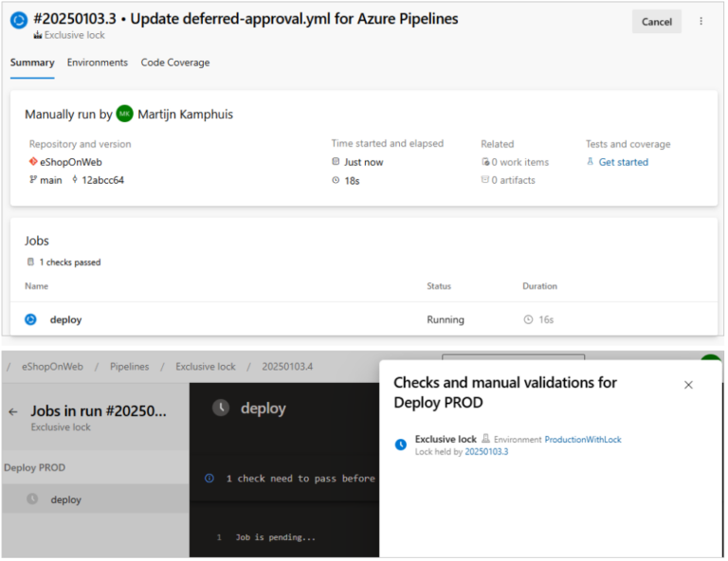Open the lock holder run 20250103.3 link

tap(486, 452)
